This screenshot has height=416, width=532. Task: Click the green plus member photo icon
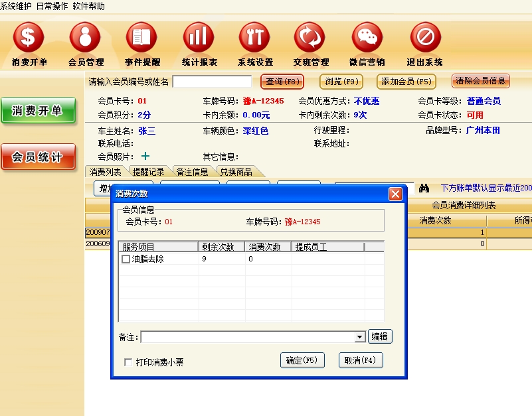(145, 157)
